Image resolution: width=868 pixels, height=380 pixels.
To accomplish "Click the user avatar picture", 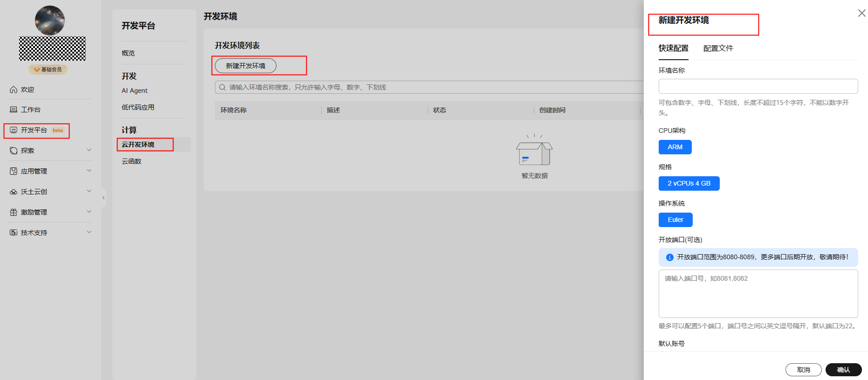I will [x=50, y=21].
